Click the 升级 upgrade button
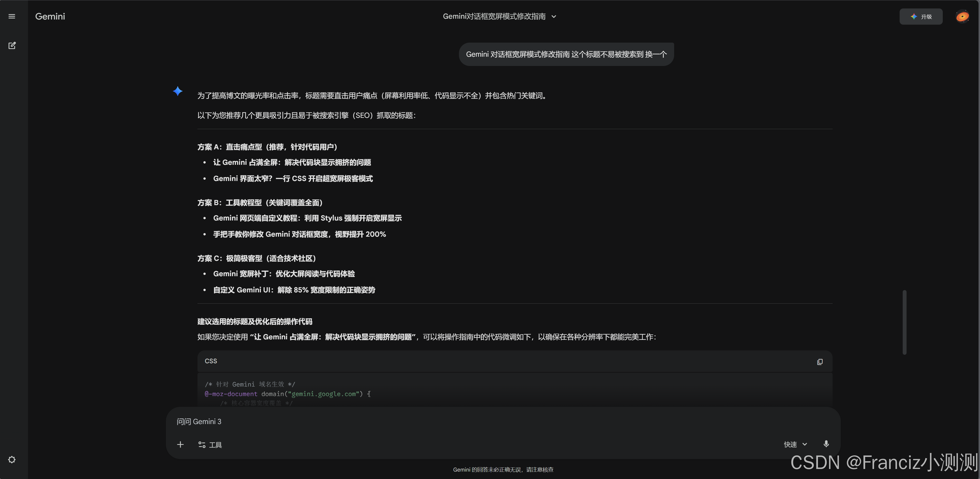Screen dimensions: 980x479 (x=921, y=16)
